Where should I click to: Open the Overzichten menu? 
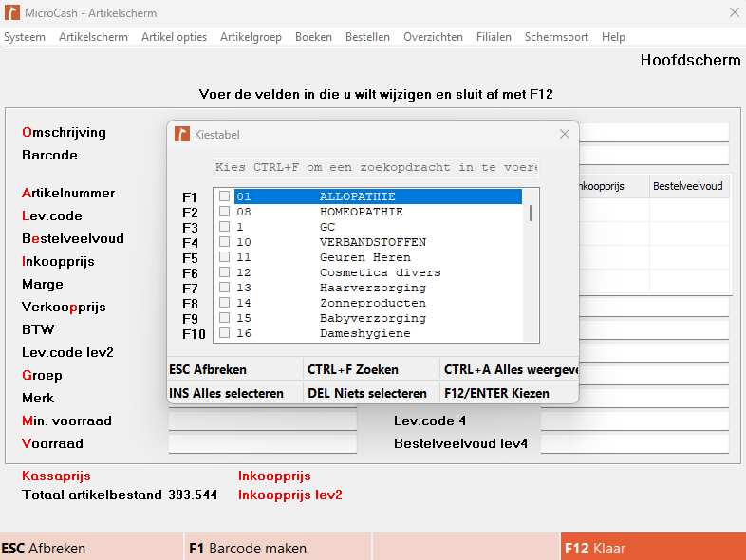point(433,37)
